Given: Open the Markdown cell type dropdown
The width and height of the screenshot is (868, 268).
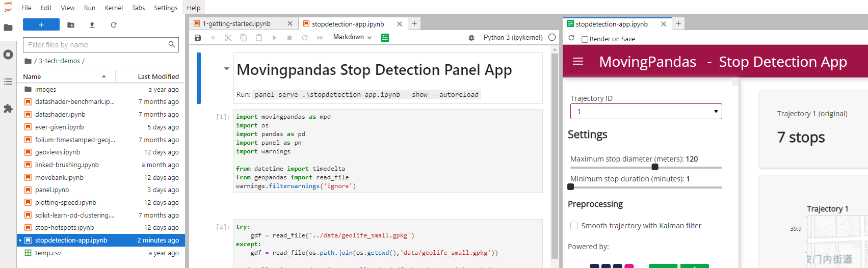Looking at the screenshot, I should coord(353,37).
